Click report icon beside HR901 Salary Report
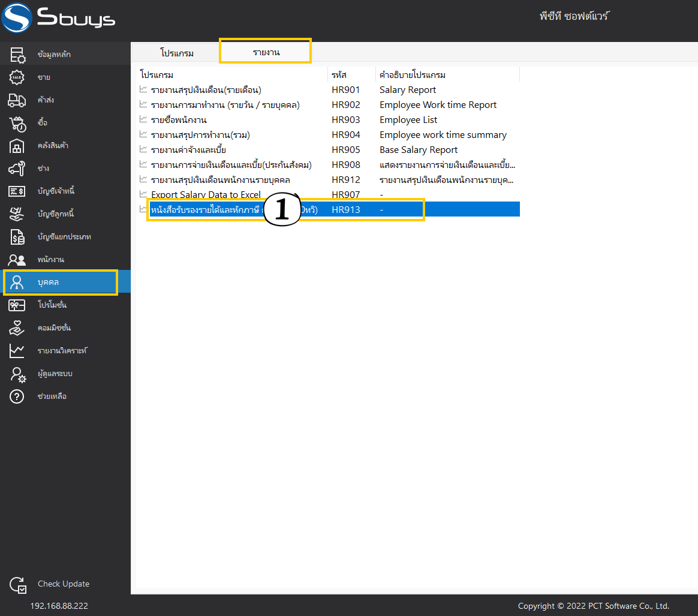 click(x=143, y=89)
